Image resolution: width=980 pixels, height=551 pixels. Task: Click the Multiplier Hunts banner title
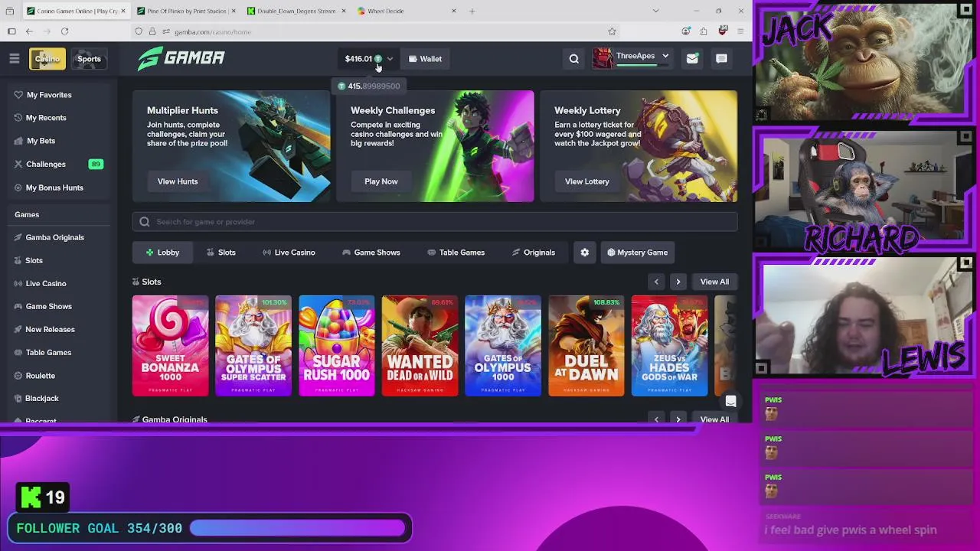(182, 110)
